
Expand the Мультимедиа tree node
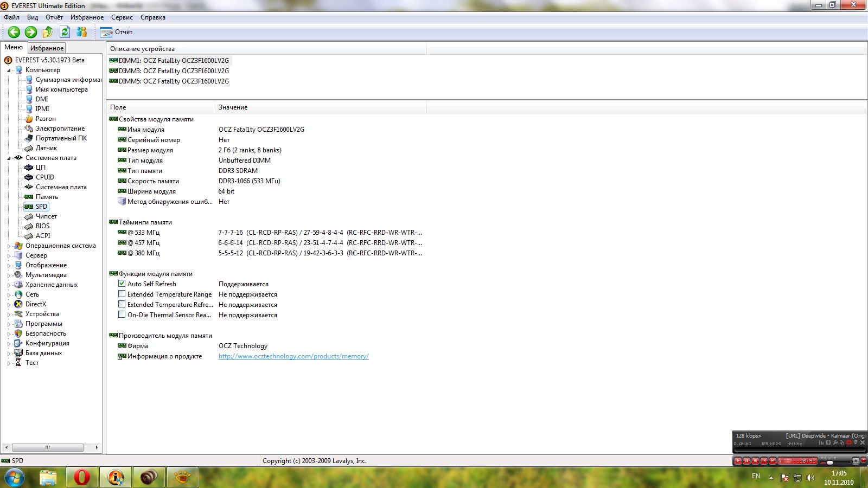point(9,275)
